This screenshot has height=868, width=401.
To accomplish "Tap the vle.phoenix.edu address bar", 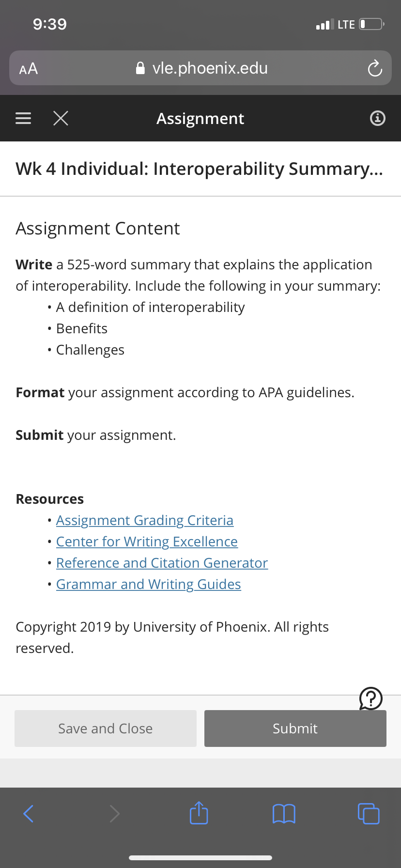I will click(x=200, y=68).
